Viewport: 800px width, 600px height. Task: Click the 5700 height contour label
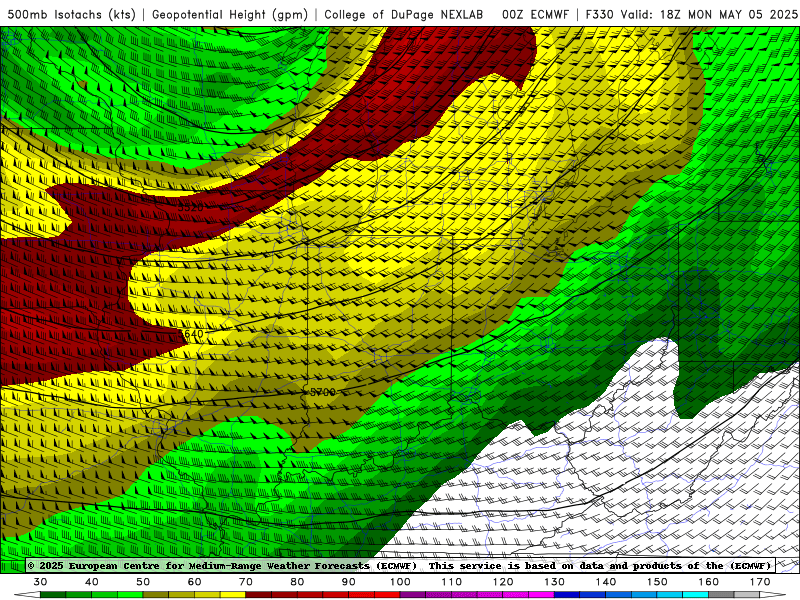pyautogui.click(x=323, y=392)
